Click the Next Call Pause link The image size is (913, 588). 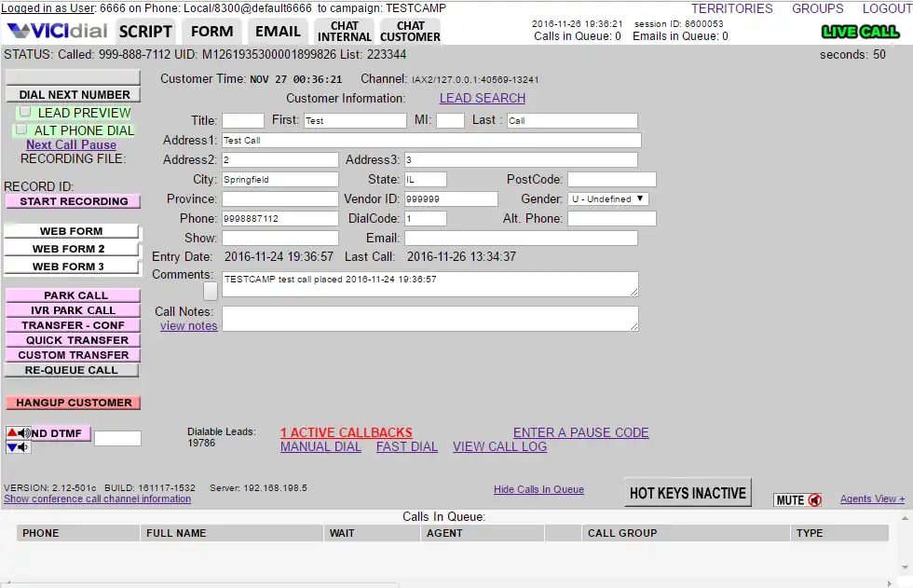click(x=71, y=144)
